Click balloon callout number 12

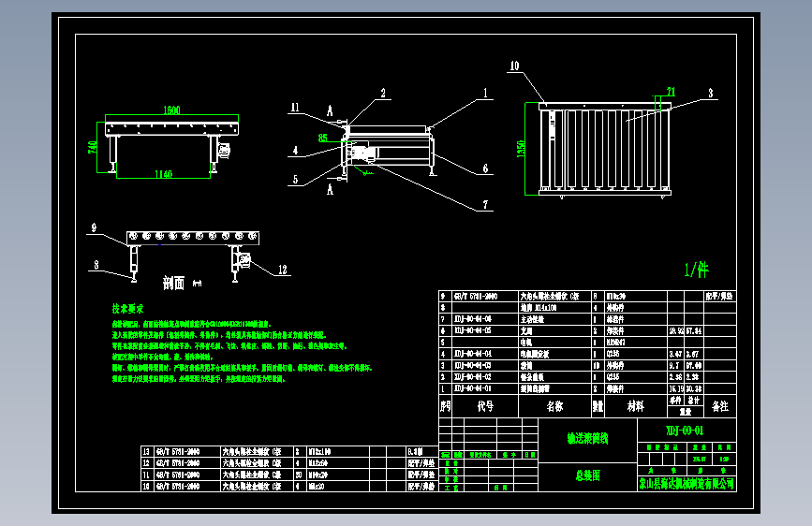[x=282, y=270]
